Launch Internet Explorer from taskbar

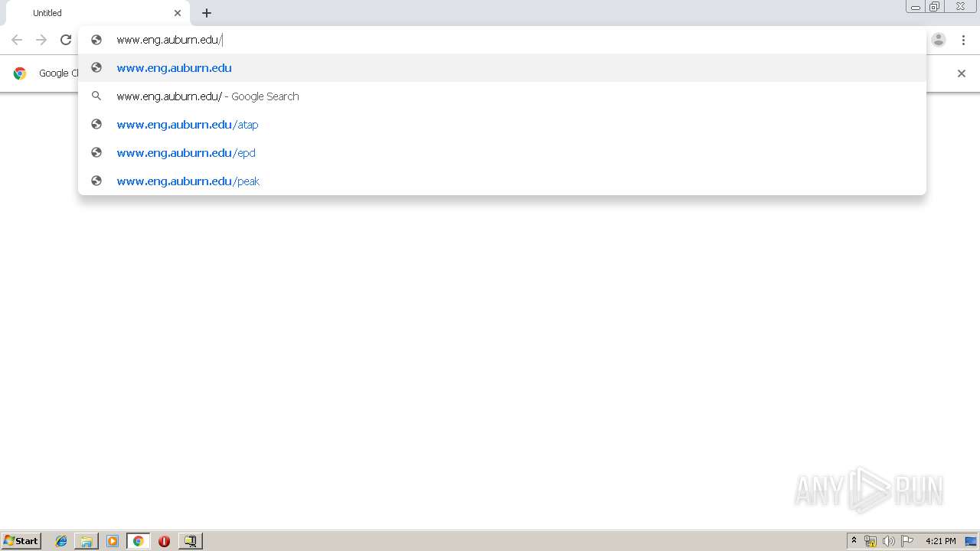61,541
